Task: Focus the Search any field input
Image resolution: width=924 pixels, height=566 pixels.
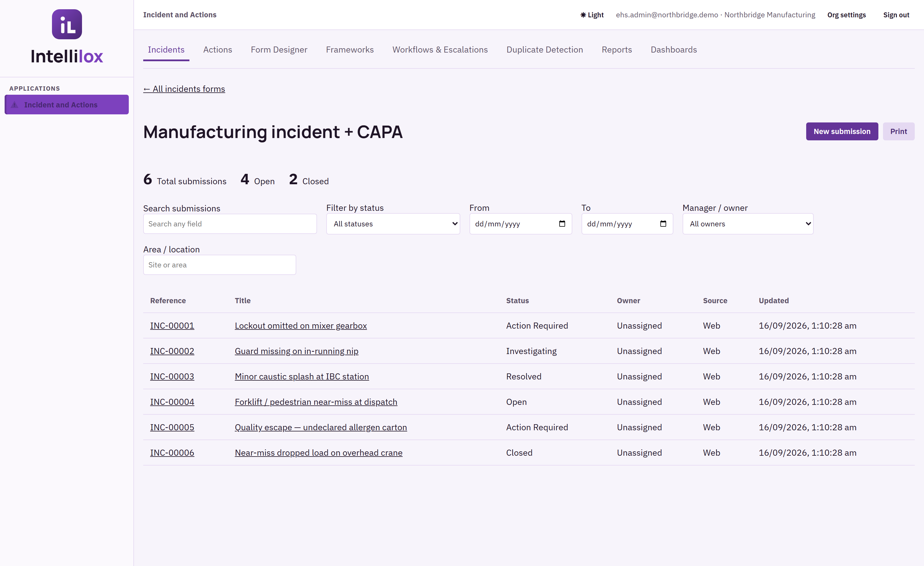Action: [x=230, y=224]
